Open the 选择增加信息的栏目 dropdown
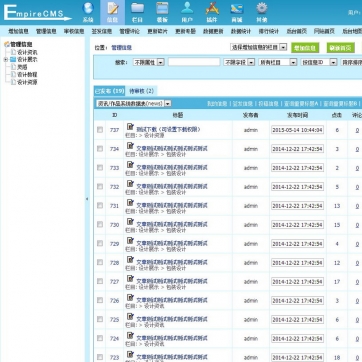This screenshot has height=362, width=362. click(258, 47)
